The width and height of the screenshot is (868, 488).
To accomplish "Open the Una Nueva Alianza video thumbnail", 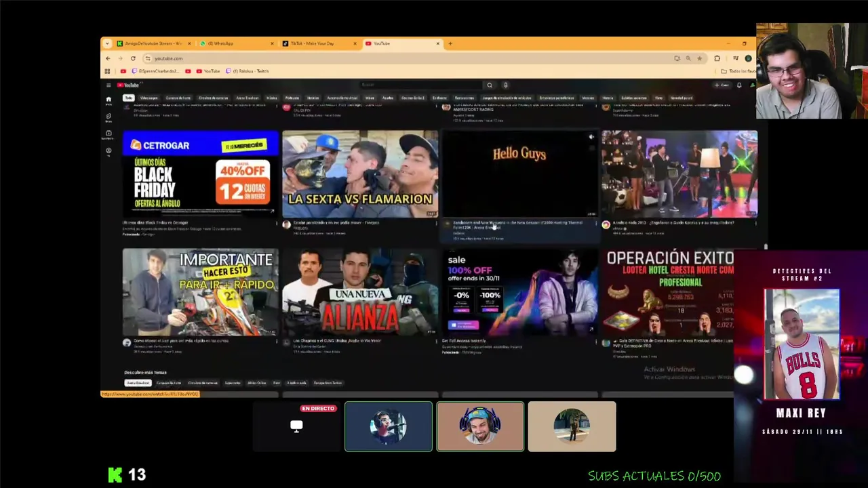I will click(360, 292).
